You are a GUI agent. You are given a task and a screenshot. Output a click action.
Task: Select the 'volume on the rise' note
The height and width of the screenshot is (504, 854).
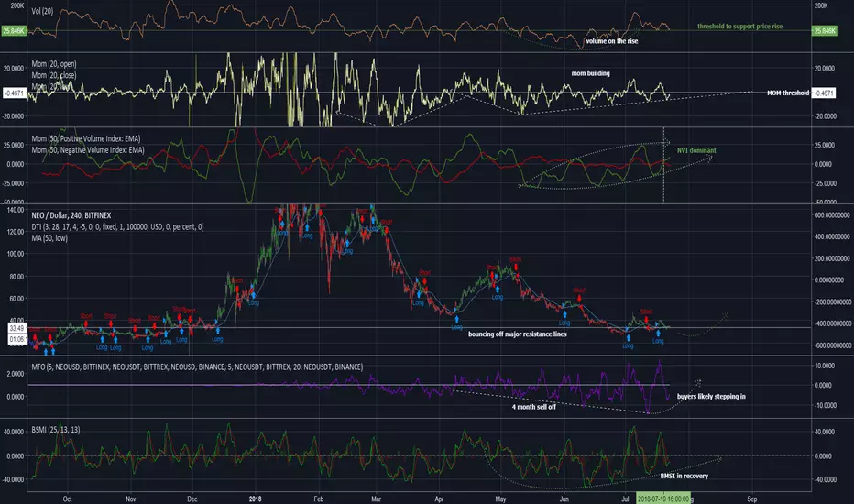pos(611,41)
